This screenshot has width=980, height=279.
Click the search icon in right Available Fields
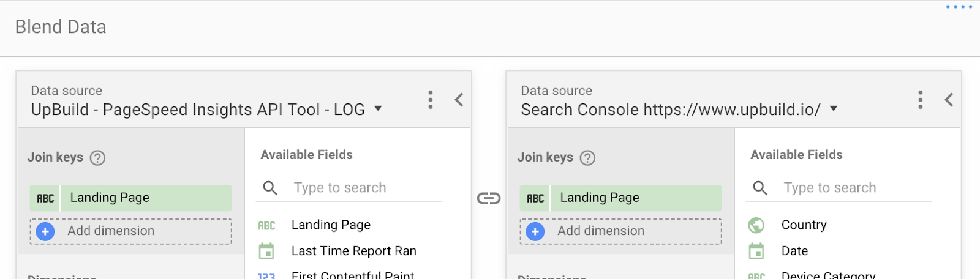click(759, 188)
